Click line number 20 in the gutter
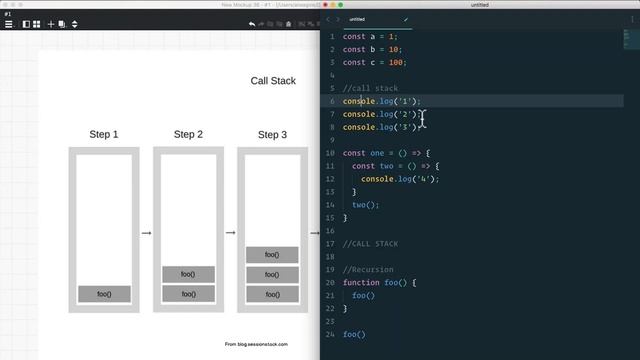The height and width of the screenshot is (360, 640). point(330,282)
